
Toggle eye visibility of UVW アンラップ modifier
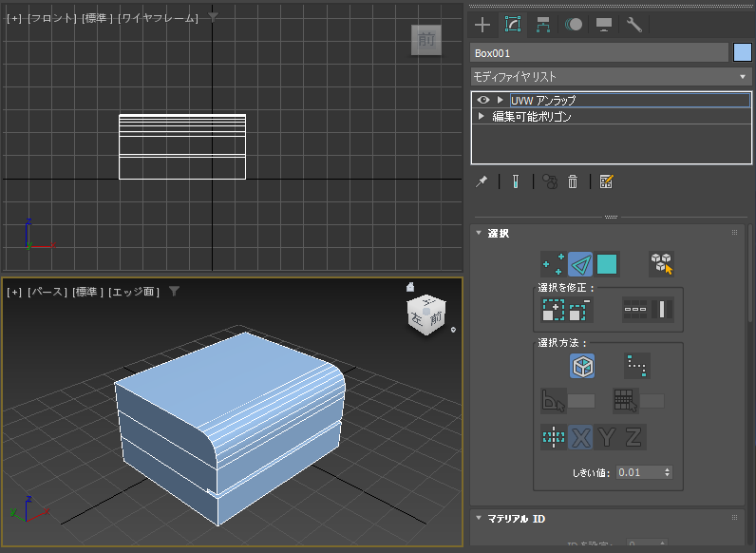483,100
